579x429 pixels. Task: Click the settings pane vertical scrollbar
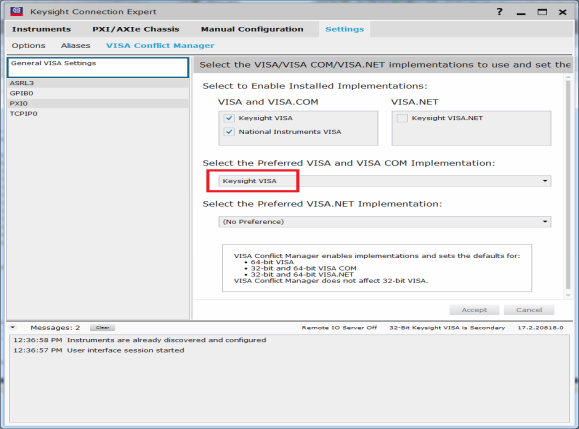click(568, 185)
